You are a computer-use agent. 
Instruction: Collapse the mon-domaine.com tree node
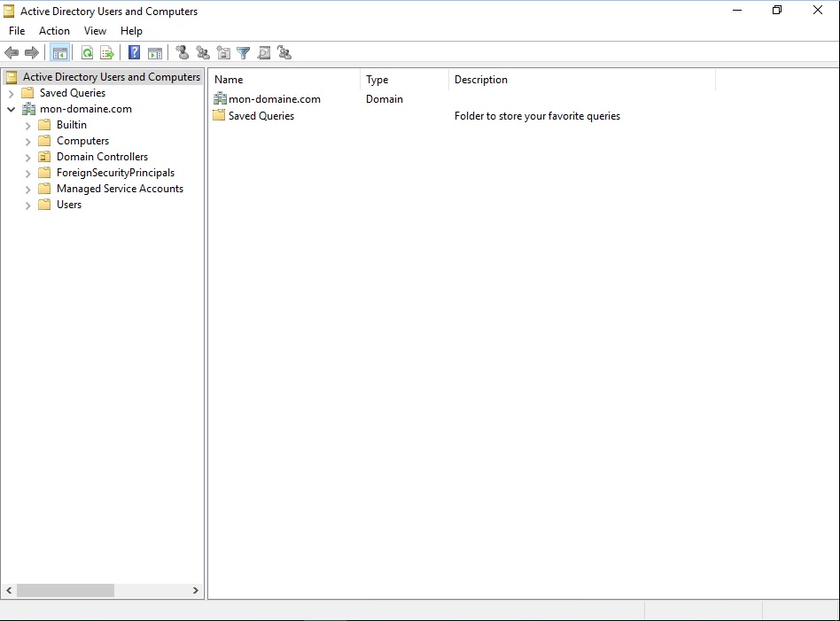pos(11,109)
